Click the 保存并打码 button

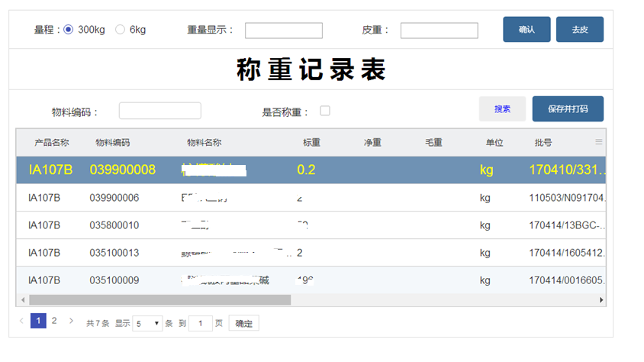[568, 109]
